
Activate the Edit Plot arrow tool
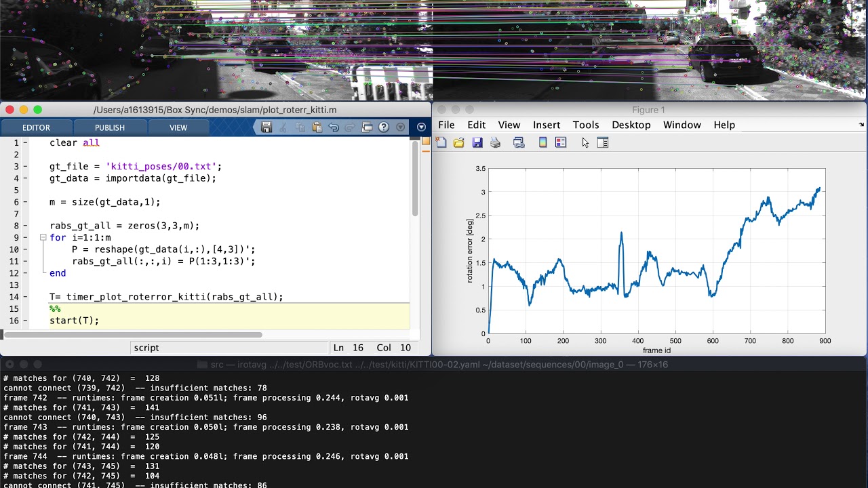[585, 142]
